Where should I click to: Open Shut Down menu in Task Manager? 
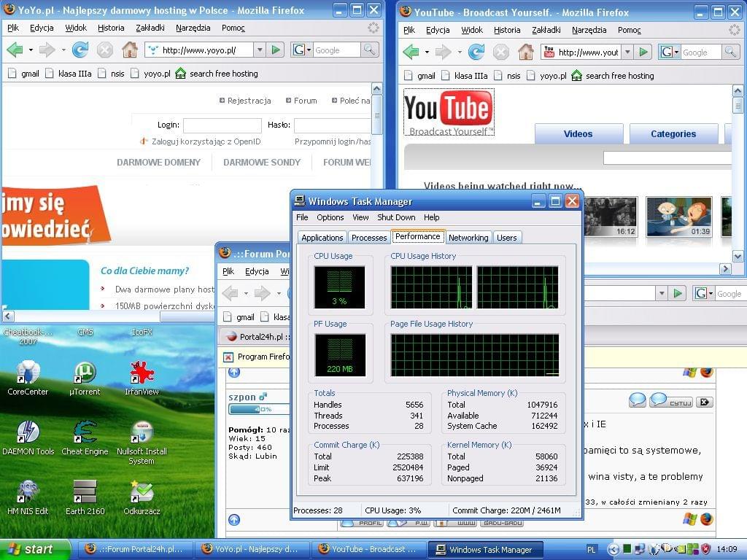tap(396, 217)
